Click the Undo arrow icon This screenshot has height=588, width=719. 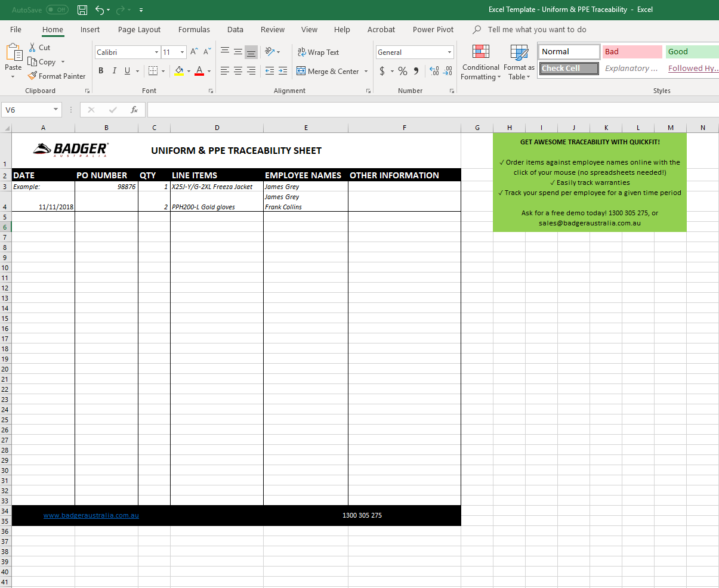coord(100,10)
